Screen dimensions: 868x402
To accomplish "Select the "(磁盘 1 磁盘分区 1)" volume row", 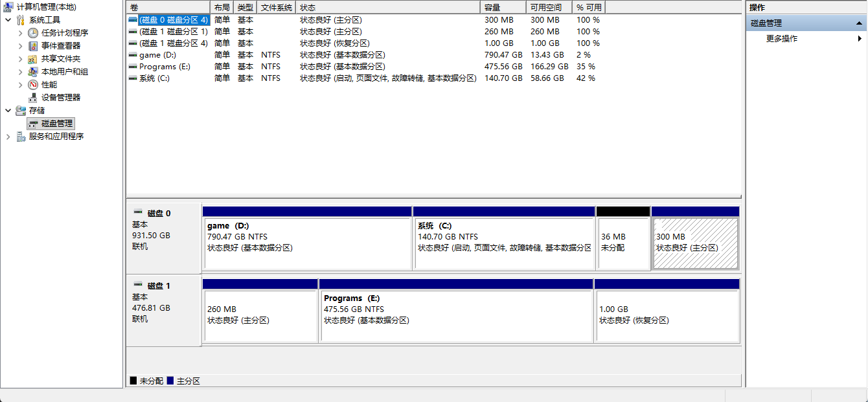I will click(x=366, y=32).
